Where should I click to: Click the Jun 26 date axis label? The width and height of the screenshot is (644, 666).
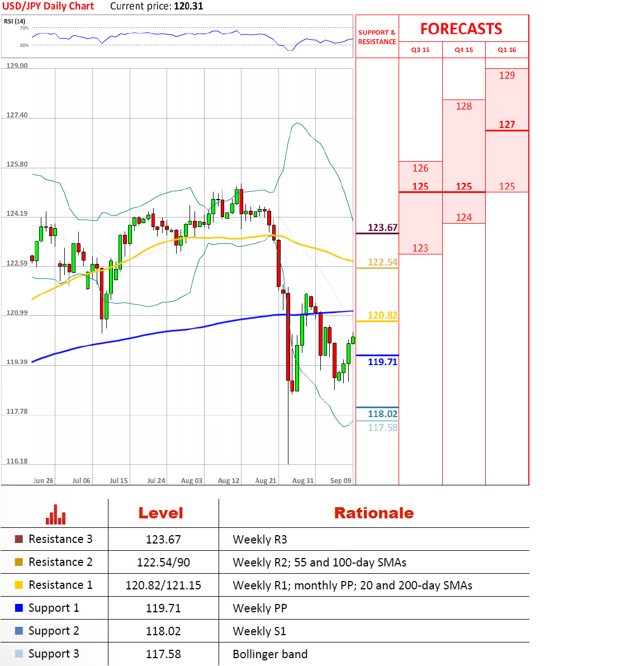[x=43, y=481]
